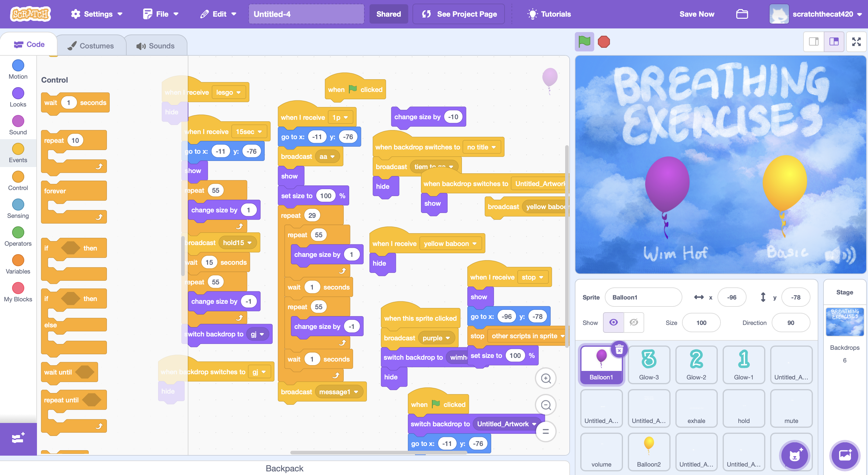Select the Balloon2 sprite thumbnail
The height and width of the screenshot is (475, 868).
coord(648,451)
